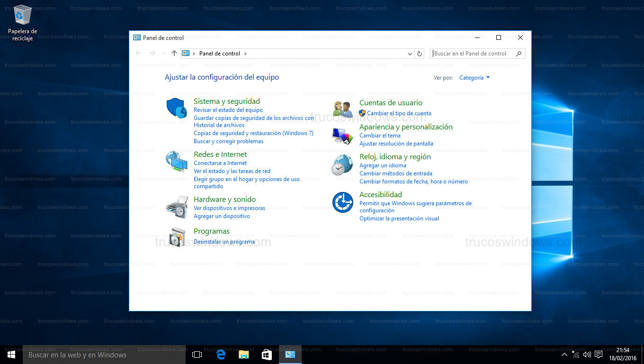Open the Categoría view dropdown
This screenshot has height=364, width=644.
(x=474, y=77)
